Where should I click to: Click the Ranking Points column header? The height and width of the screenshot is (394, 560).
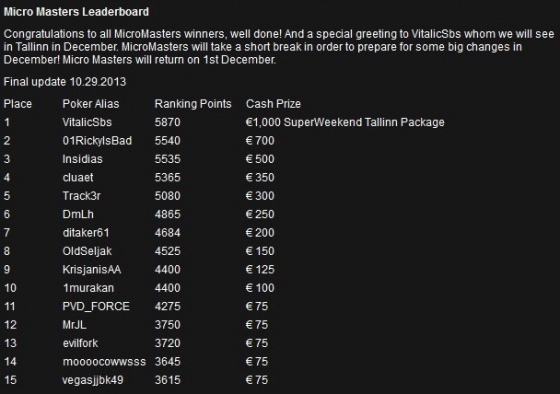(193, 104)
